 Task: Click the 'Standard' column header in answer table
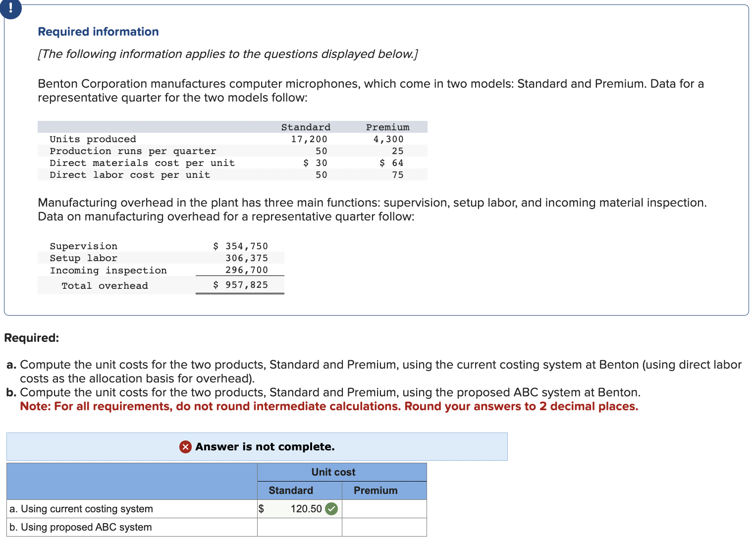tap(291, 490)
